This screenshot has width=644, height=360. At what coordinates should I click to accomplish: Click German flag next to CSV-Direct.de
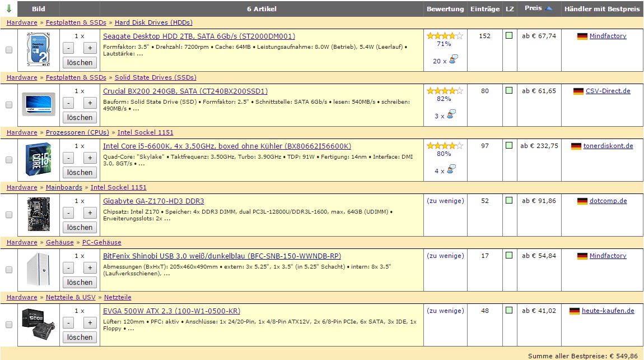(578, 91)
